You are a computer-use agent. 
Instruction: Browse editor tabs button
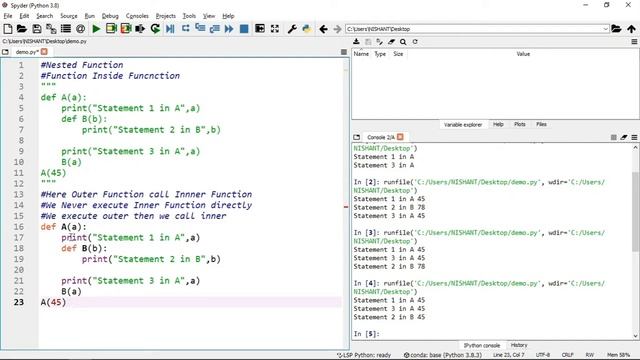pyautogui.click(x=5, y=52)
